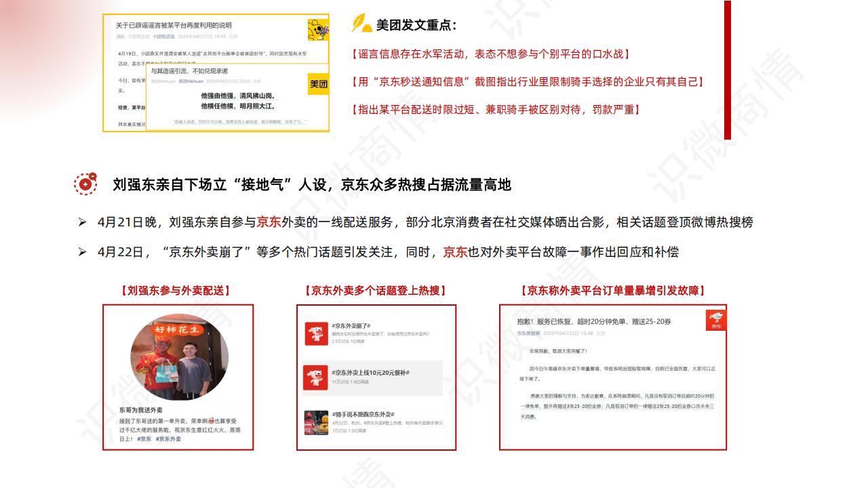868x488 pixels.
Task: Select the line 【指出某平台配送时限过短…】
Action: (x=496, y=109)
